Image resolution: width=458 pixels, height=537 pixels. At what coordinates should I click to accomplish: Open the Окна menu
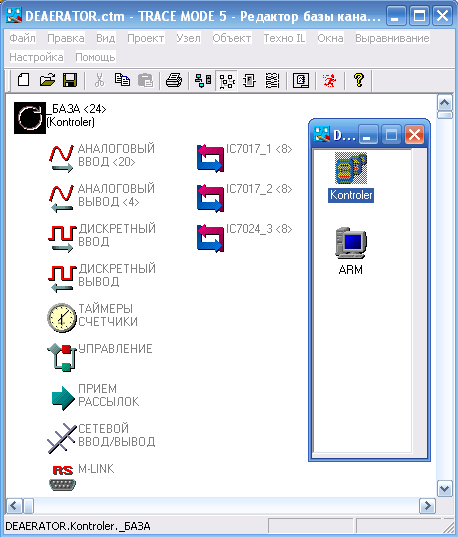[x=330, y=38]
